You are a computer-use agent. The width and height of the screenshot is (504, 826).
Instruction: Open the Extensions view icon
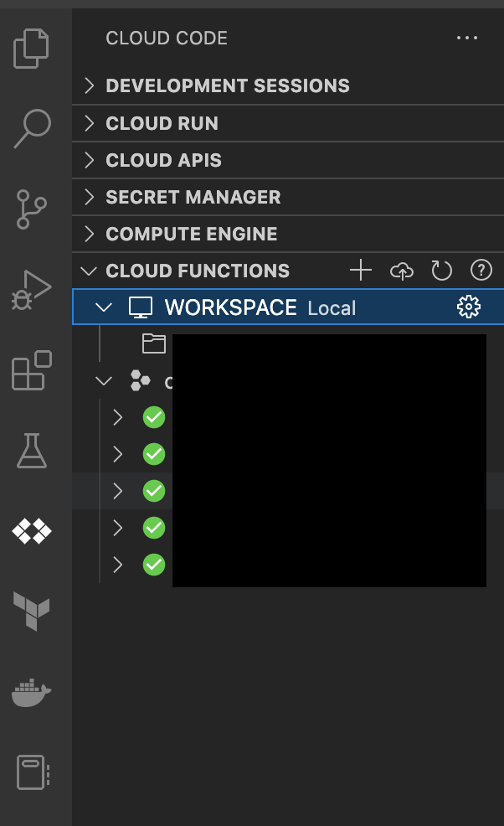32,371
